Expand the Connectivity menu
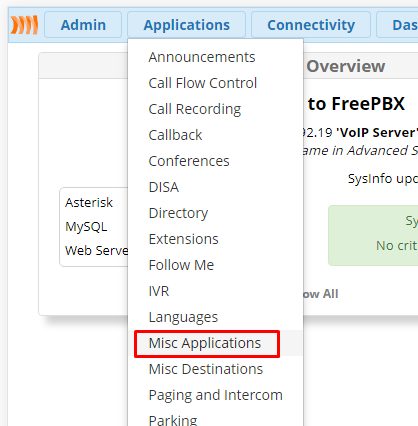The width and height of the screenshot is (418, 426). click(311, 25)
